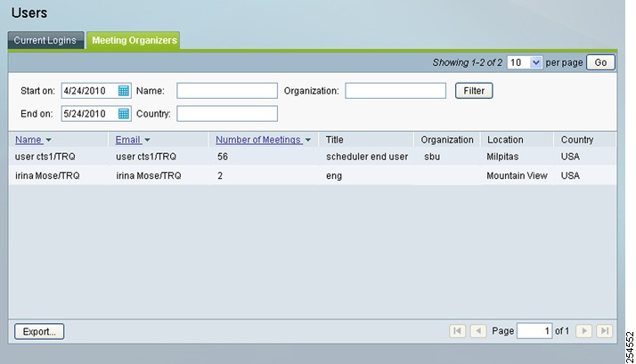Viewport: 636px width, 364px height.
Task: Click the Organization filter field
Action: [395, 91]
